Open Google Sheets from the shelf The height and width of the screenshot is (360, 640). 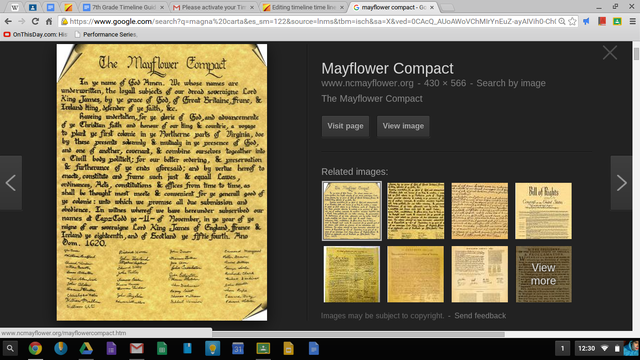coord(162,349)
